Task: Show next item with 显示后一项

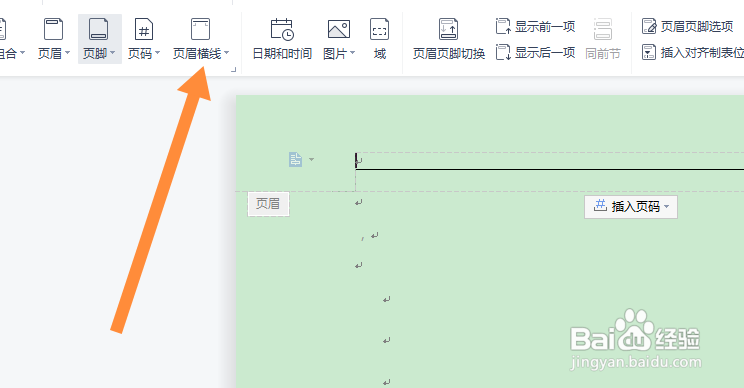Action: pos(535,52)
